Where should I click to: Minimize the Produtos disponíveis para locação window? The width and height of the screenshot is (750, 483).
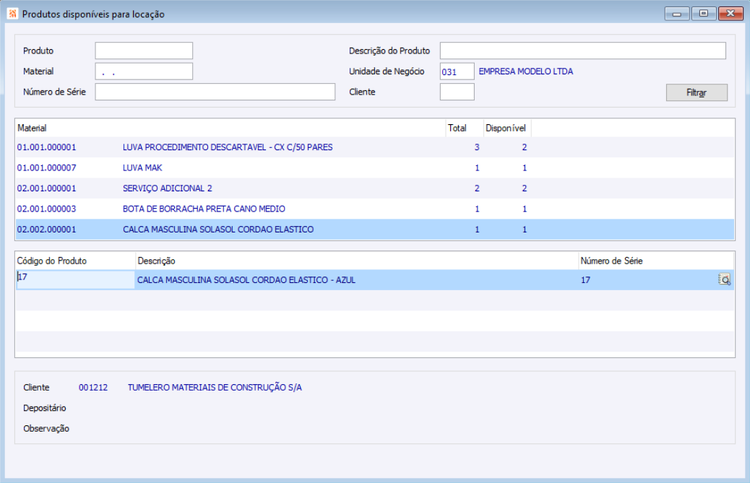point(676,14)
